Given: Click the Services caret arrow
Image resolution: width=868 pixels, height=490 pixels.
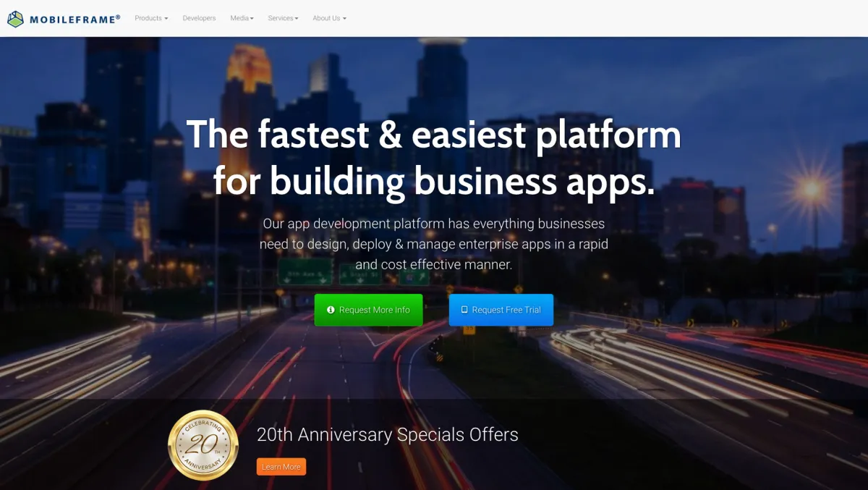Looking at the screenshot, I should (x=297, y=19).
